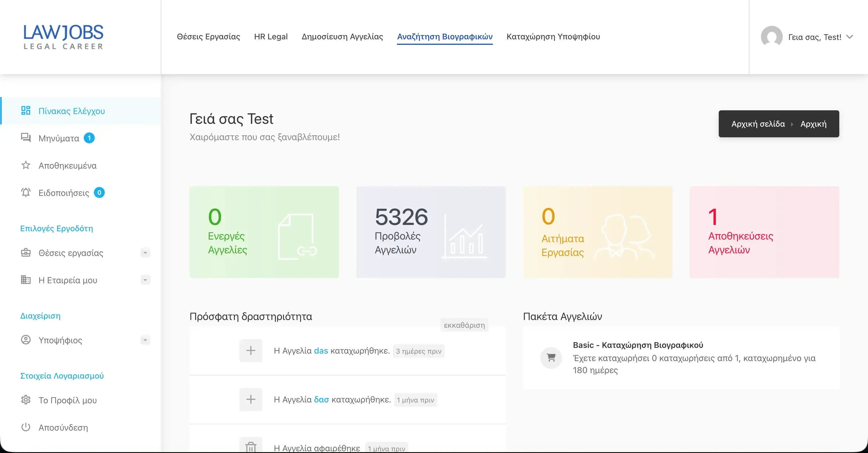Screen dimensions: 868x453
Task: Expand Θέσεις εργασίας sidebar submenu arrow
Action: tap(145, 253)
